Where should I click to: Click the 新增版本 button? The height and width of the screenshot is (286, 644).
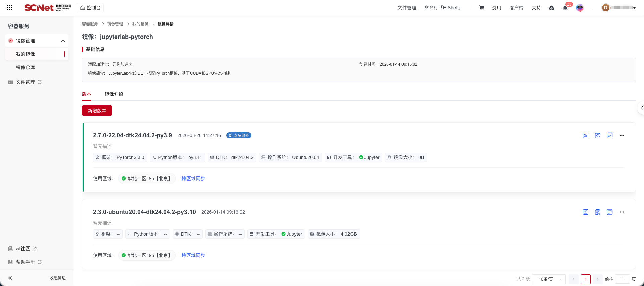(x=97, y=111)
